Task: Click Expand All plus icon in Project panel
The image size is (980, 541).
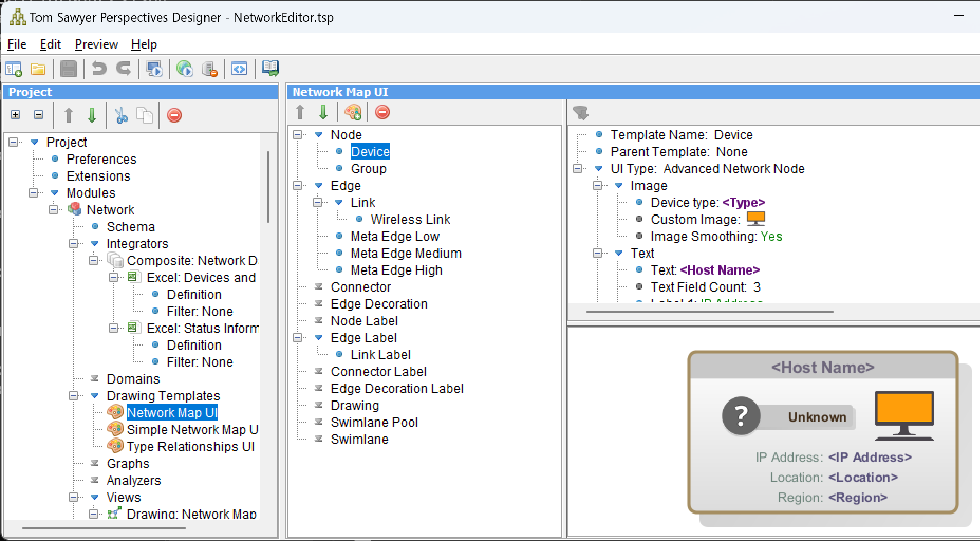Action: 15,115
